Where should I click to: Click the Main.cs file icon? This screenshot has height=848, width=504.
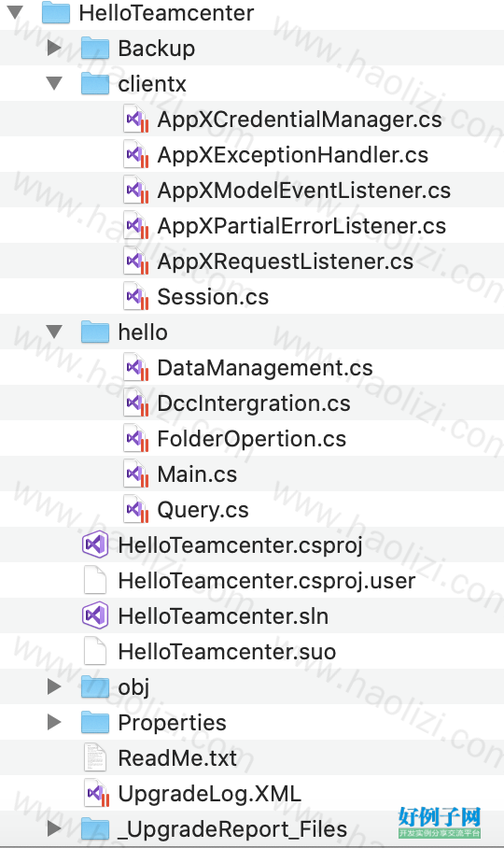click(136, 473)
